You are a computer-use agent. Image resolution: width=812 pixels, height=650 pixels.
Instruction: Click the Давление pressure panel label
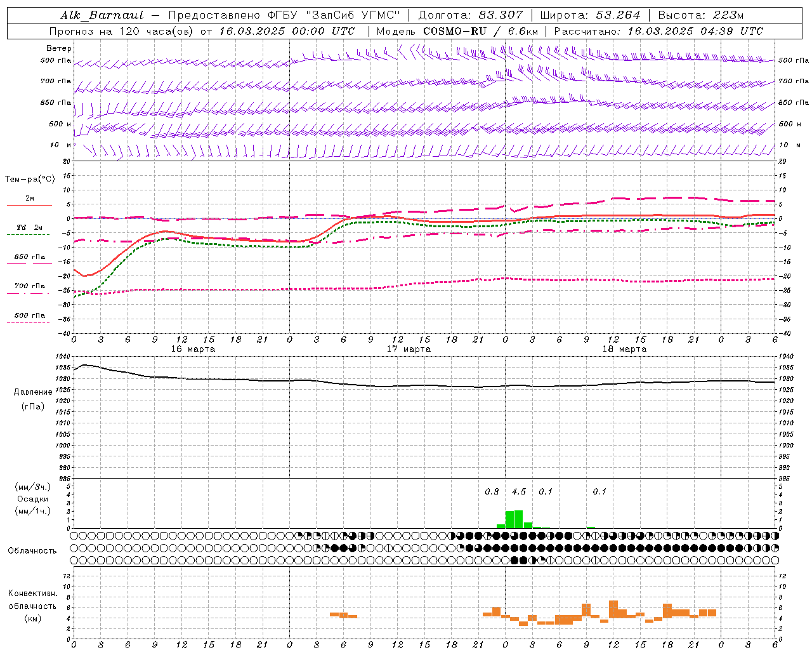[x=33, y=392]
